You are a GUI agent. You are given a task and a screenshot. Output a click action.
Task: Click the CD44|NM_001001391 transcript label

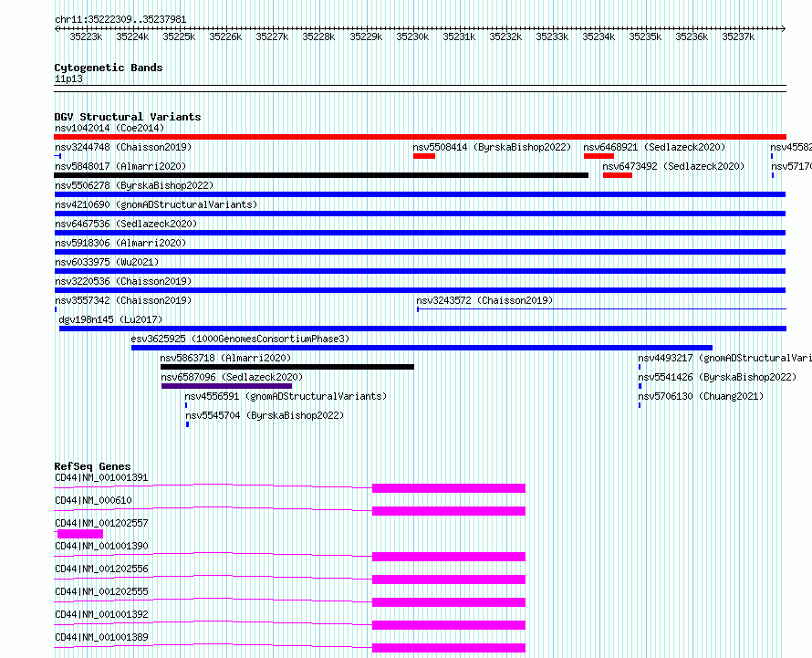click(101, 477)
